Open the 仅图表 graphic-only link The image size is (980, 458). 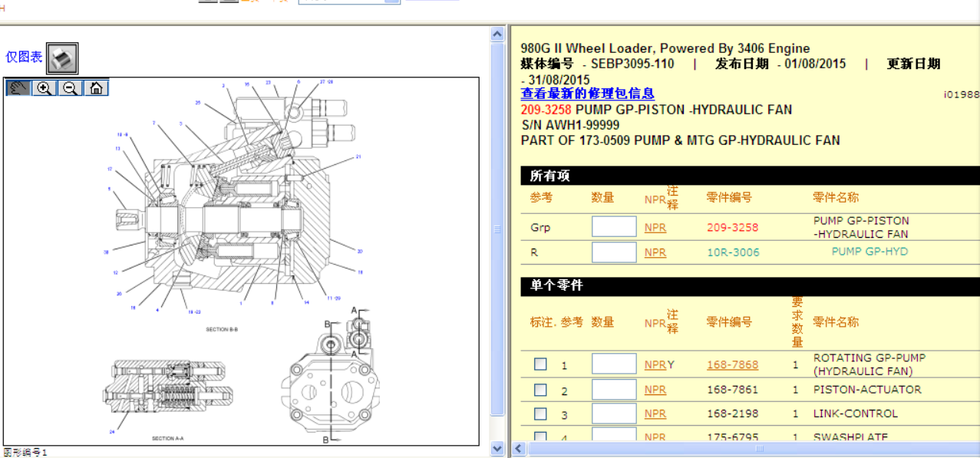(24, 57)
